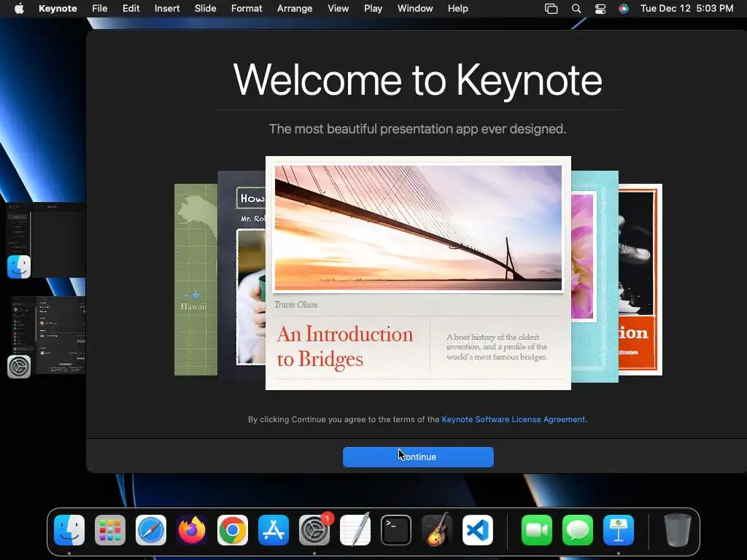Open Google Chrome from the Dock

tap(233, 530)
